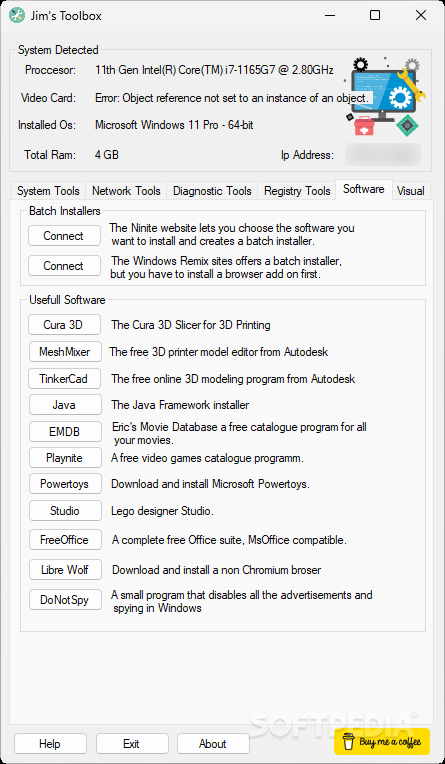Image resolution: width=445 pixels, height=764 pixels.
Task: Go to the Registry Tools tab
Action: [x=297, y=191]
